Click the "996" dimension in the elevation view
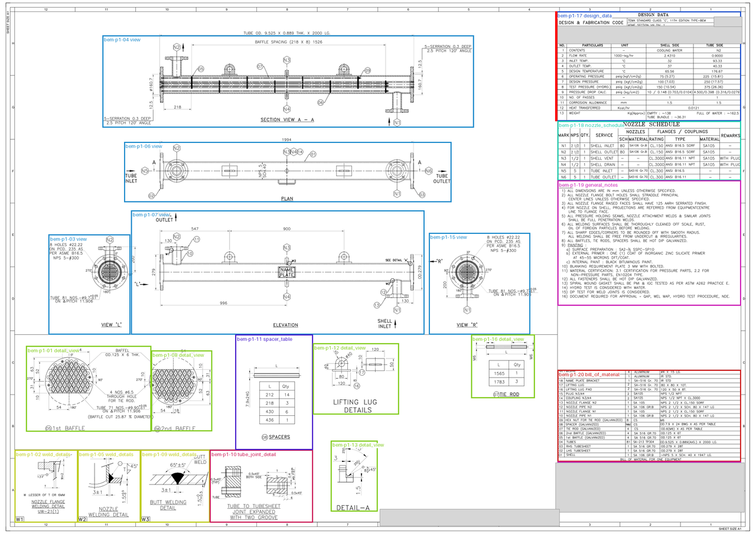756x534 pixels. (x=224, y=303)
